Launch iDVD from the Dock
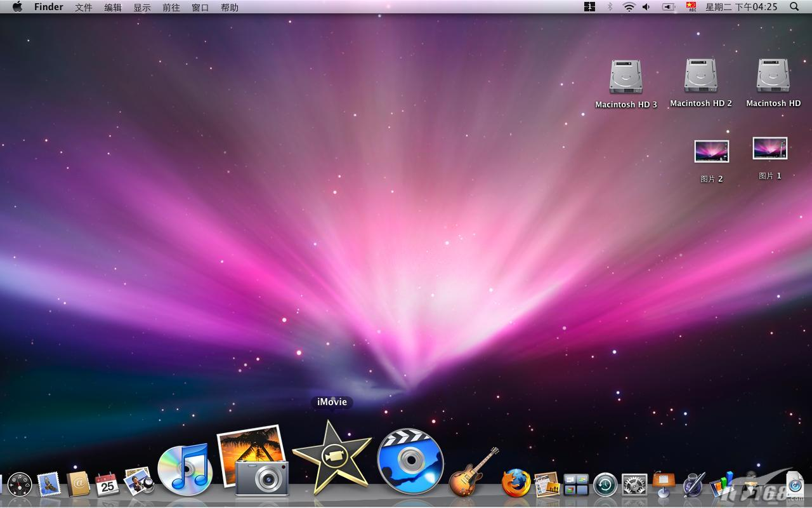Screen dimensions: 812x508 (x=410, y=462)
